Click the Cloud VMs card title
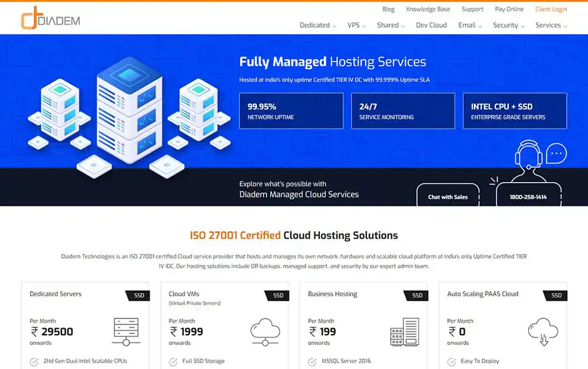 (x=184, y=294)
